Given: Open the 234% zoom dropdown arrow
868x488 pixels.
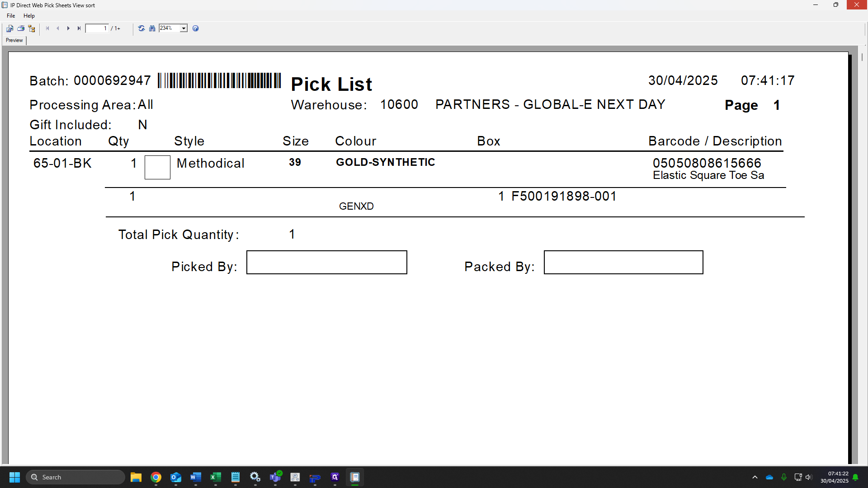Looking at the screenshot, I should [184, 28].
